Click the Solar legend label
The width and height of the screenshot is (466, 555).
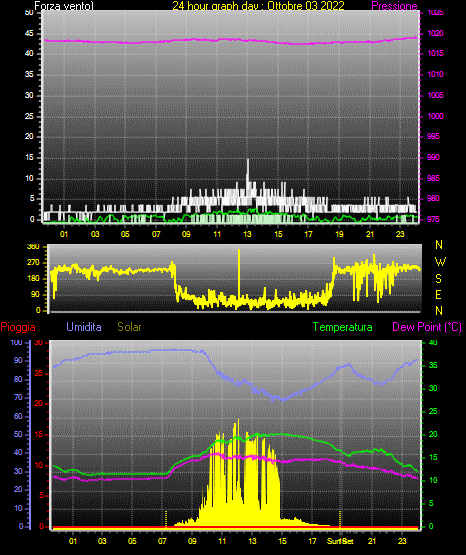[129, 327]
